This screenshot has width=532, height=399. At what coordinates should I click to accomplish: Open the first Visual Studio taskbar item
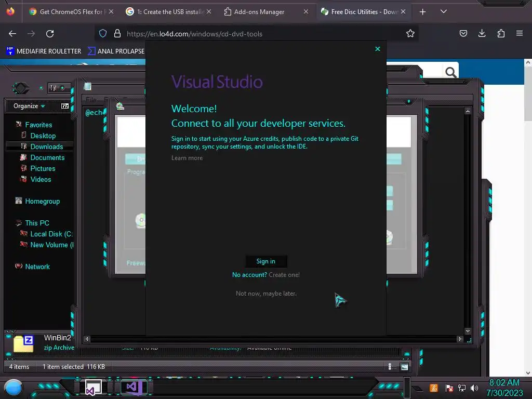(x=93, y=388)
